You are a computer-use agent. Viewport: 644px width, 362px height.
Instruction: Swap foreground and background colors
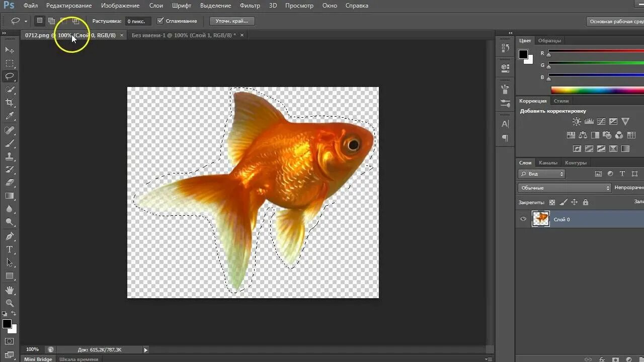click(x=14, y=313)
